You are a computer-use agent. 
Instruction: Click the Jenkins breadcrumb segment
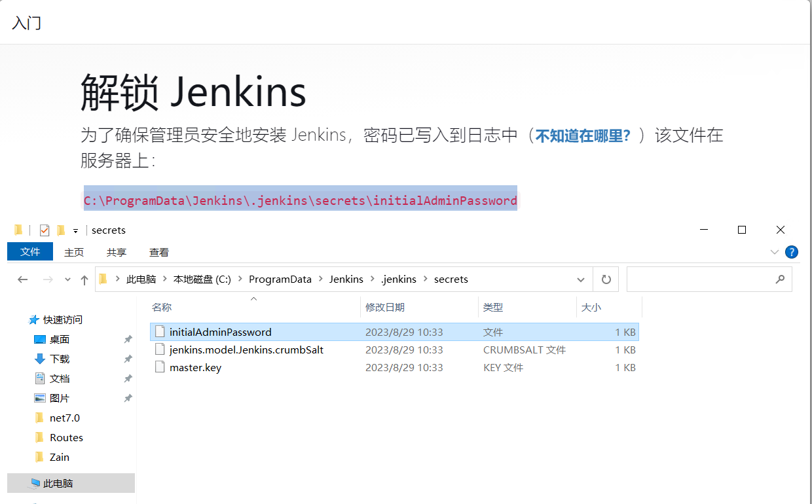346,279
